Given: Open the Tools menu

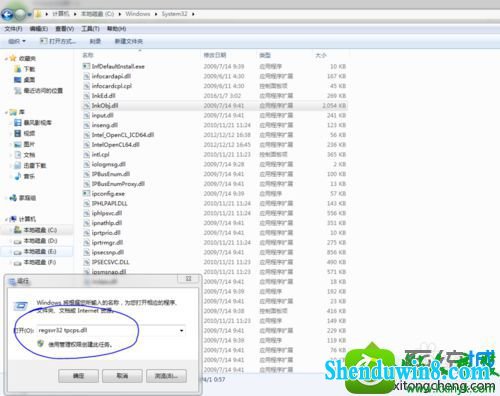Looking at the screenshot, I should [x=90, y=29].
